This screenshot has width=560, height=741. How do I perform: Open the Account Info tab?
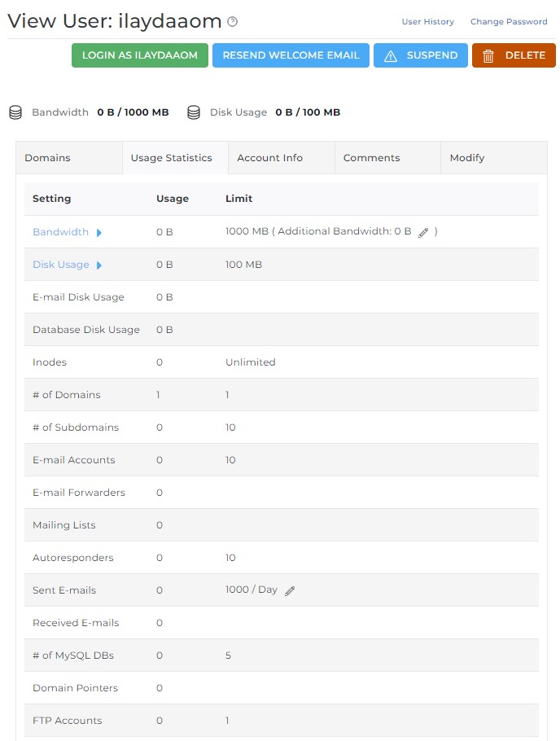(x=269, y=158)
